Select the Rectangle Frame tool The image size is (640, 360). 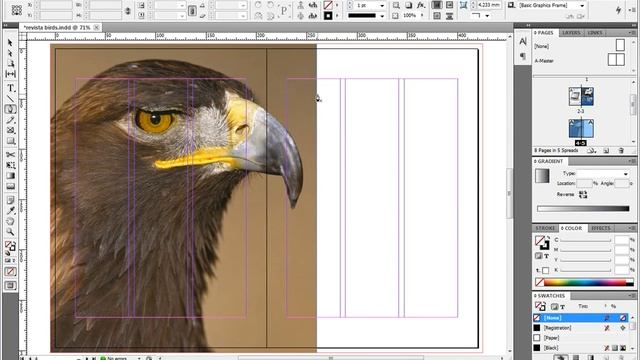10,131
